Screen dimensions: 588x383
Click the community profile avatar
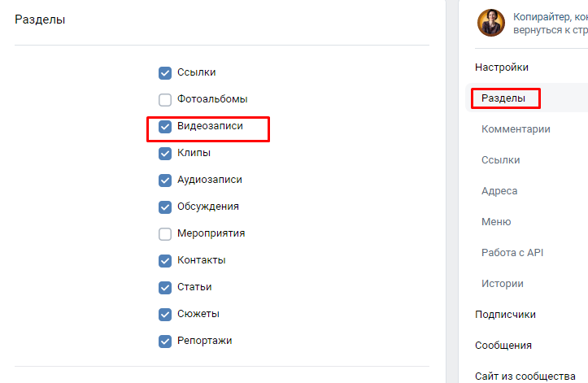click(491, 23)
